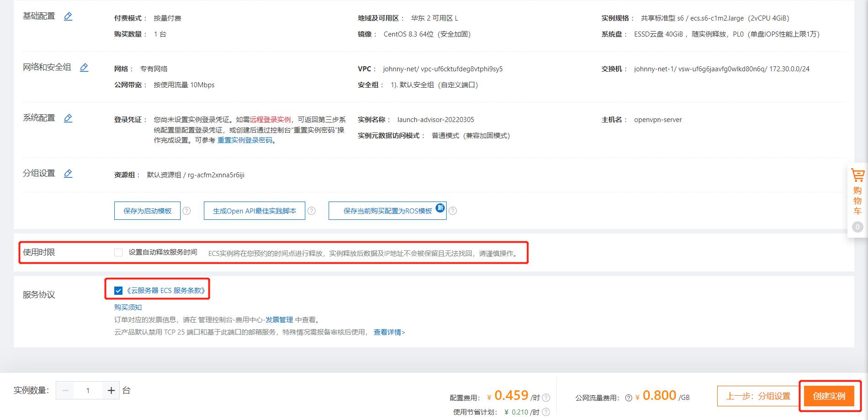
Task: Click the cart item count badge 0
Action: pos(857,227)
